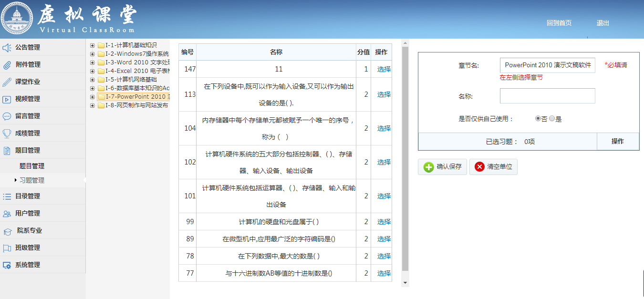This screenshot has height=299, width=644.
Task: Expand the I-1-计算机基础知识 tree node
Action: click(93, 45)
